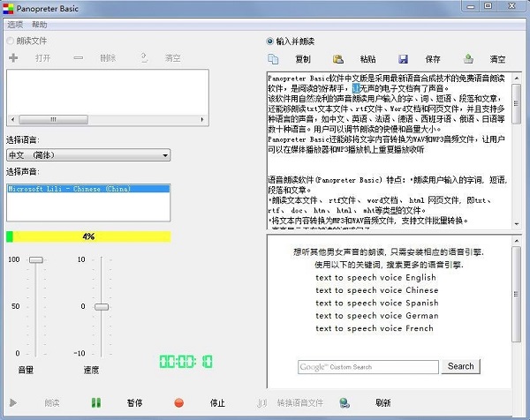The width and height of the screenshot is (530, 420).
Task: Click the web panel vertical scrollbar thumb
Action: (x=516, y=294)
